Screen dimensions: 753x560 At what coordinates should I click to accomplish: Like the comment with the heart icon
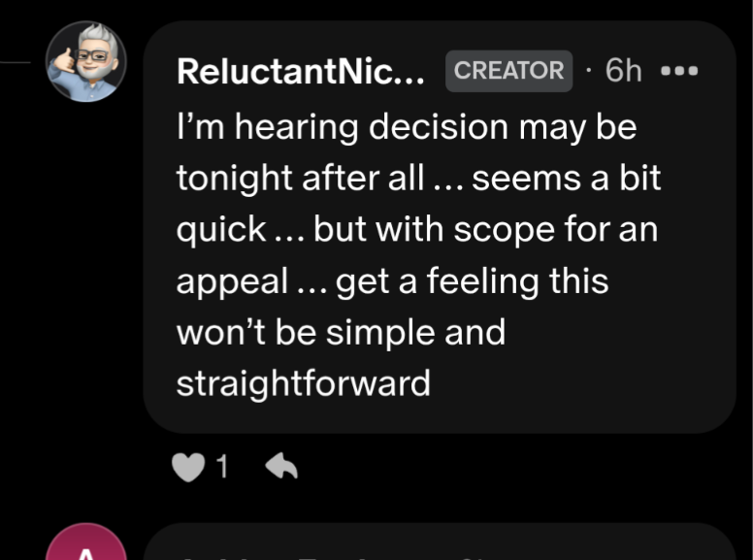click(x=188, y=467)
